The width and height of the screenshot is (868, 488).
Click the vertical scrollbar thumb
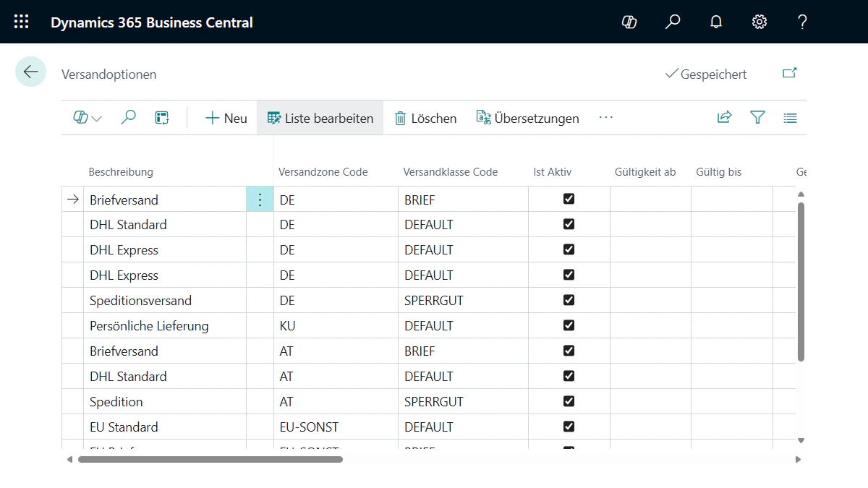801,281
